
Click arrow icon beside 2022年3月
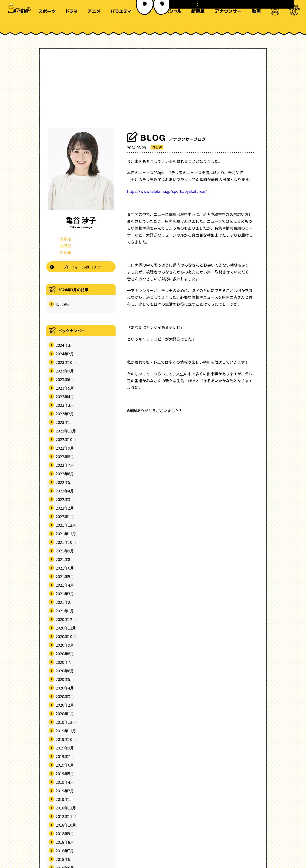pyautogui.click(x=51, y=499)
